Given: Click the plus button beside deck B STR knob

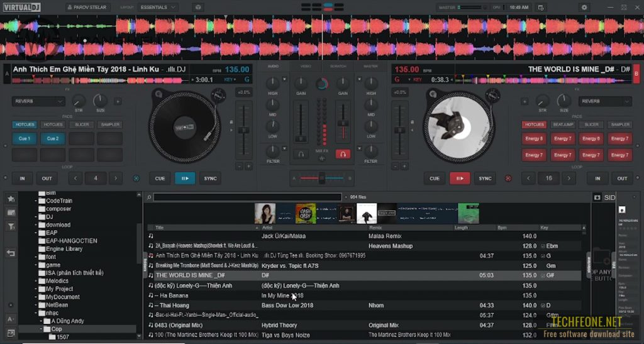Looking at the screenshot, I should (525, 101).
